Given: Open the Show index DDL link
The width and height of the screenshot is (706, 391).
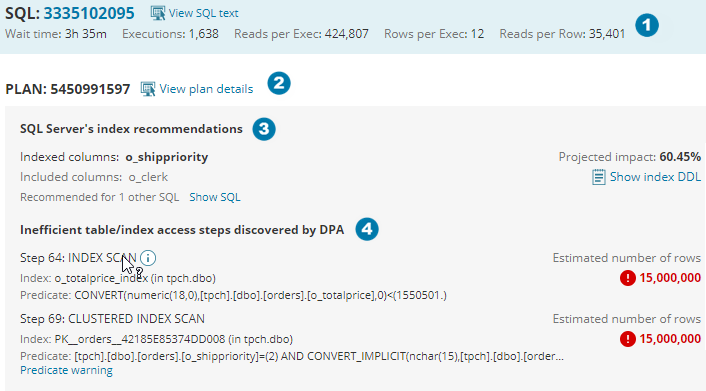Looking at the screenshot, I should [x=655, y=177].
